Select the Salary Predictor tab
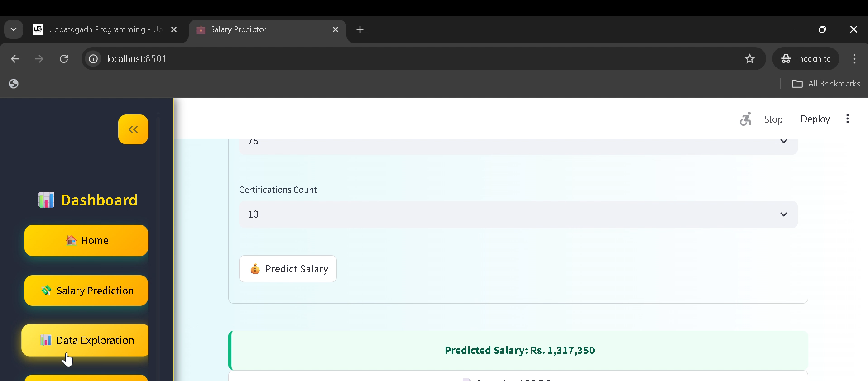Viewport: 868px width, 381px height. pyautogui.click(x=263, y=29)
